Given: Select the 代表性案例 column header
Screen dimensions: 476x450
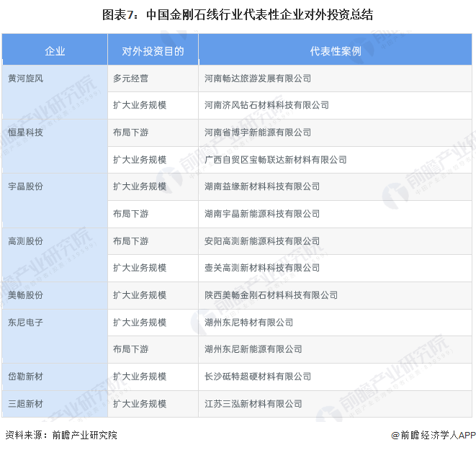Looking at the screenshot, I should coord(335,51).
